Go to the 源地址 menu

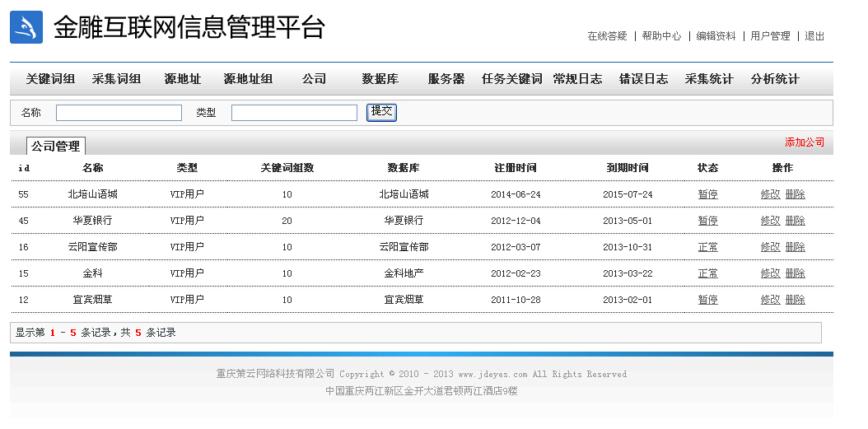pos(183,79)
